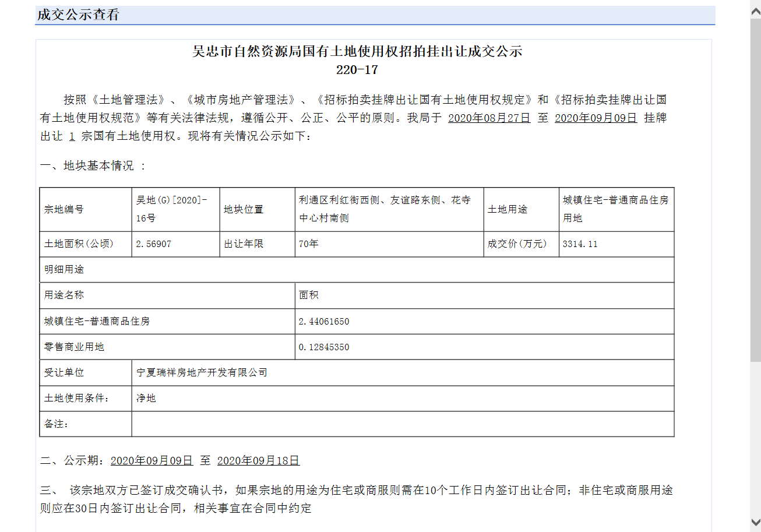The image size is (761, 532).
Task: Click area value 2.44061650
Action: [x=324, y=321]
